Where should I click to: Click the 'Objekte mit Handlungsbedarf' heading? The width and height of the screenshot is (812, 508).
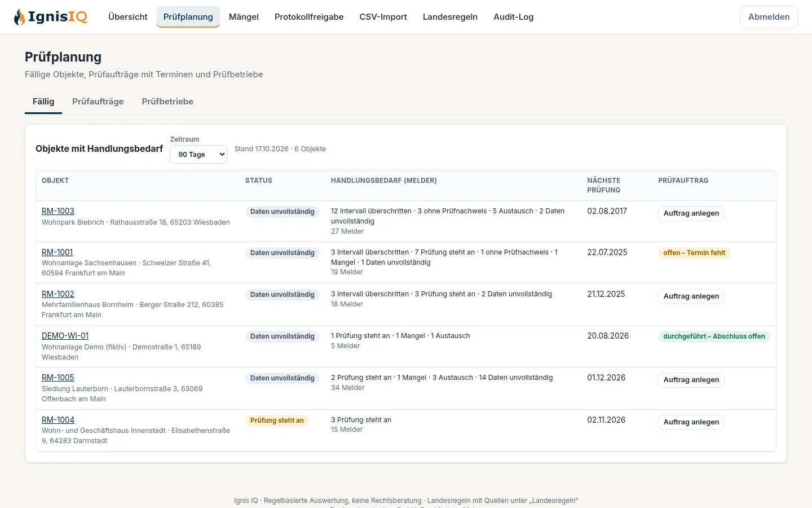pos(99,149)
